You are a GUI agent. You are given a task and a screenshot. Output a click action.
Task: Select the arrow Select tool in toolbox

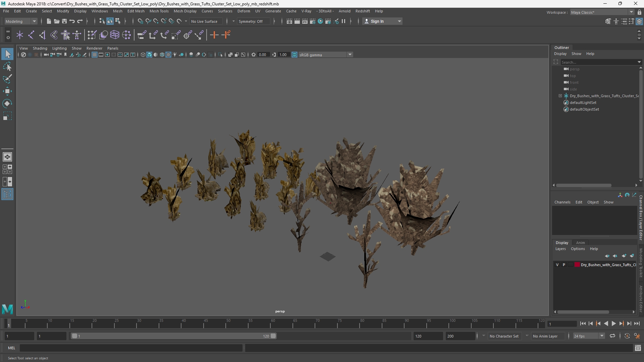coord(7,54)
